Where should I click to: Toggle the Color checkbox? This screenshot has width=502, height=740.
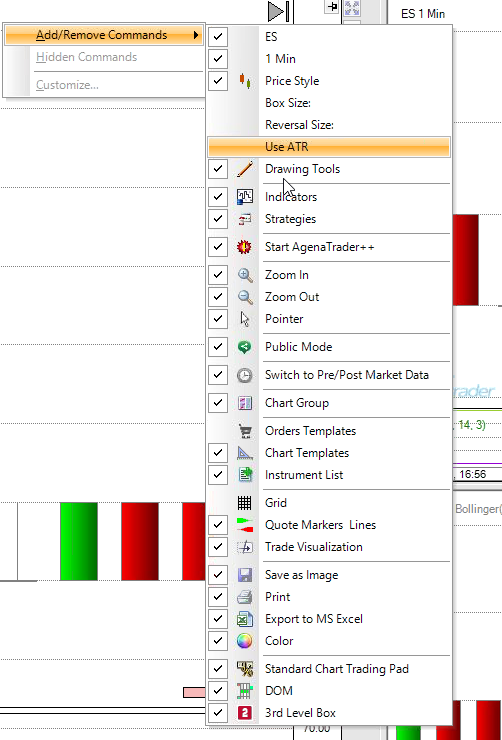[x=218, y=641]
